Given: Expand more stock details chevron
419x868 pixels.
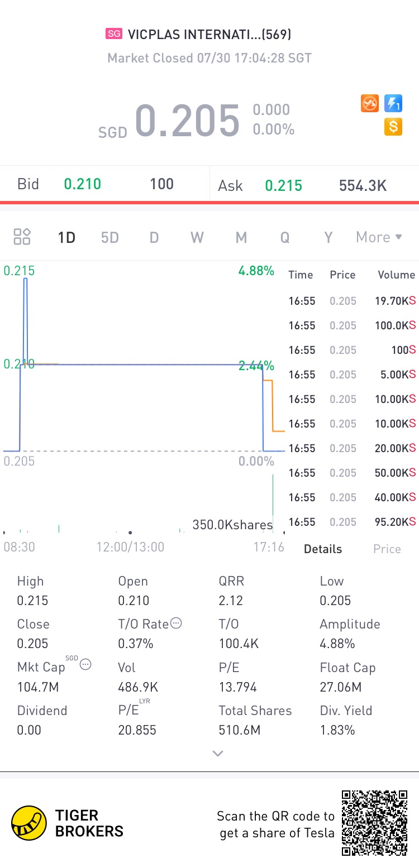Looking at the screenshot, I should point(218,754).
